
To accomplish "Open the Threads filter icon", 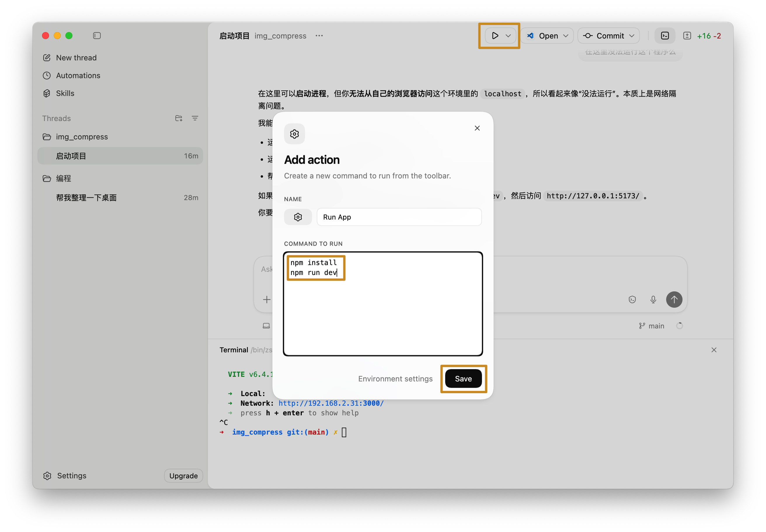I will pyautogui.click(x=195, y=118).
